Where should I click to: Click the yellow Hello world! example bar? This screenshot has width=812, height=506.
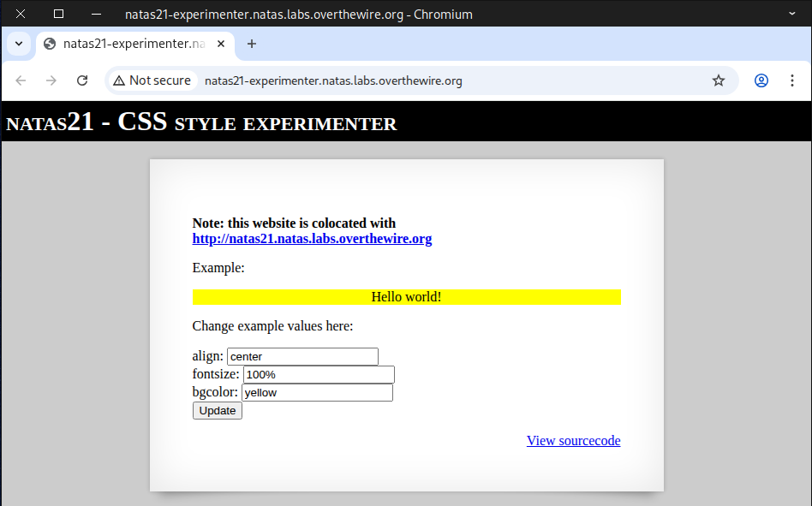coord(406,297)
